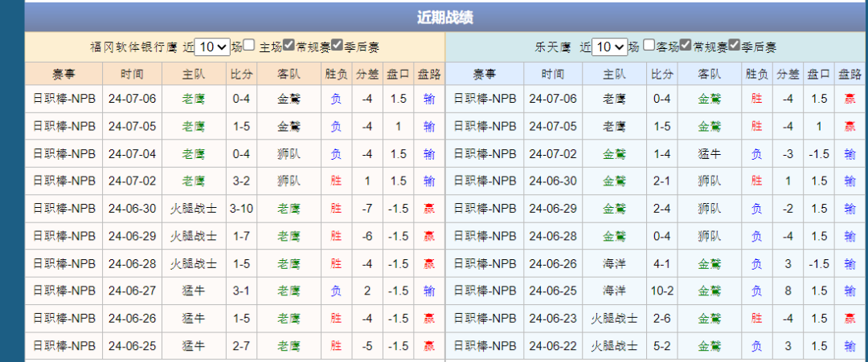Click 赢 in 福冈软体银行鹰 24-06-26 row
This screenshot has height=362, width=868.
(x=429, y=319)
